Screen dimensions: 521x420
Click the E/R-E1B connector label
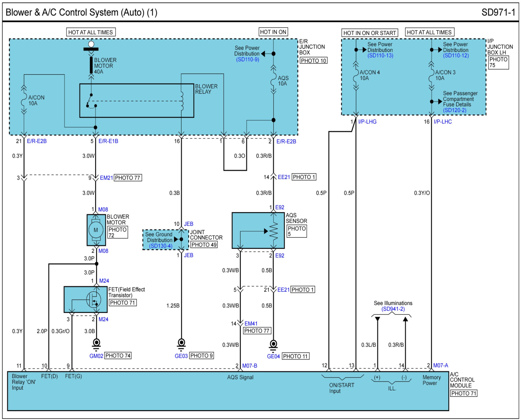tap(108, 141)
